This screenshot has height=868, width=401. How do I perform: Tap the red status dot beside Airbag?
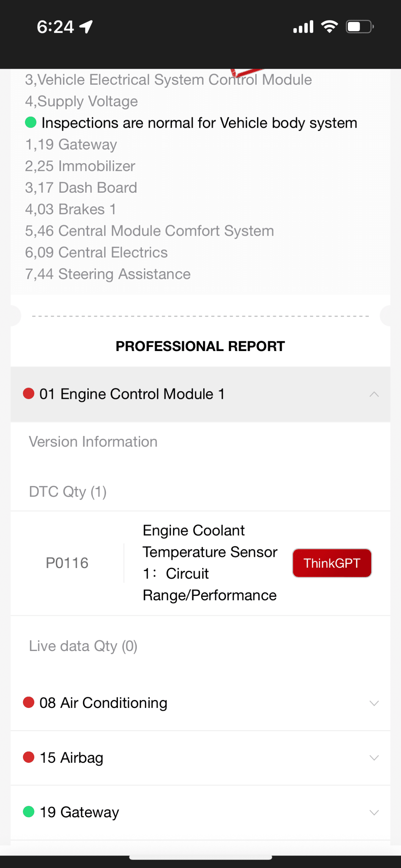(28, 757)
